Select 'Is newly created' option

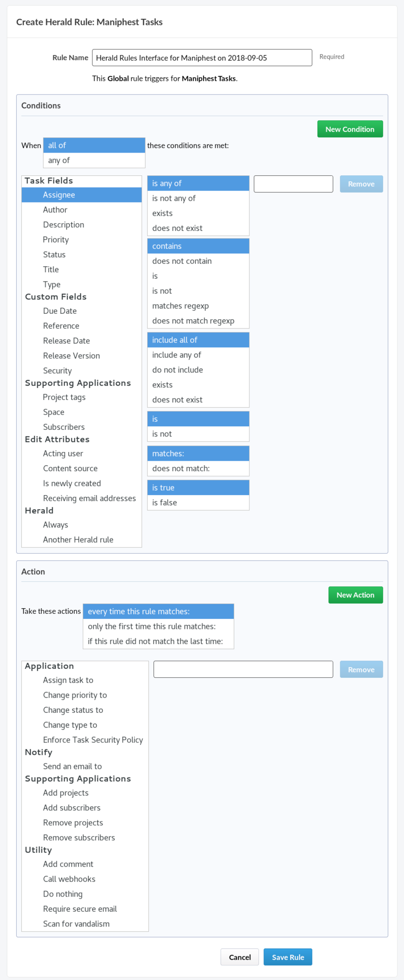tap(82, 483)
